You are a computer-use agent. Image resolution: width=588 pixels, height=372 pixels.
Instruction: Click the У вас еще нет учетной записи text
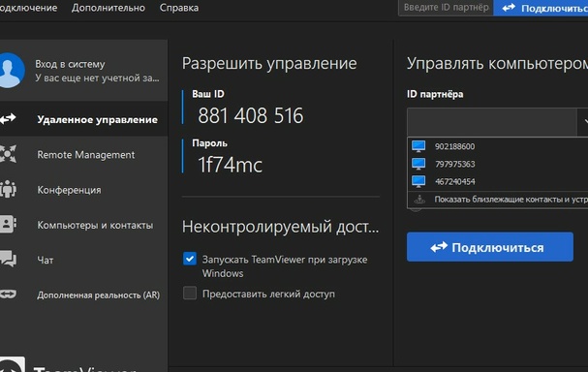(x=97, y=78)
